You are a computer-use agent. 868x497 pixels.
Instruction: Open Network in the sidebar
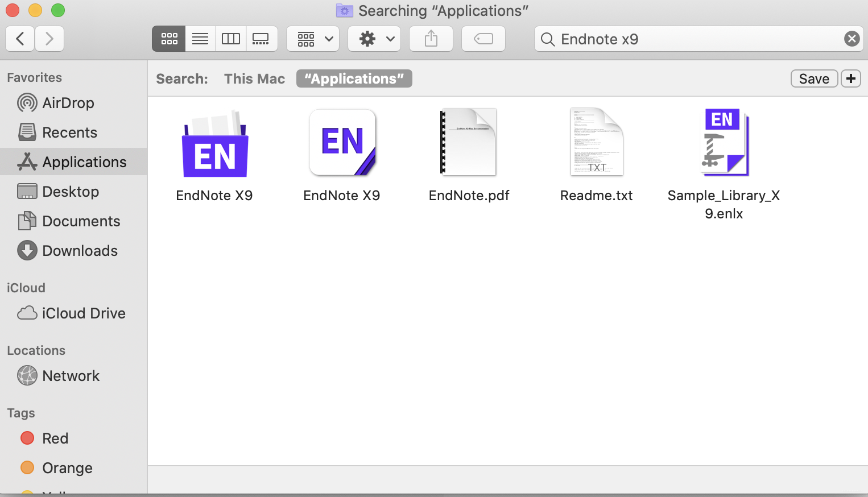tap(73, 376)
